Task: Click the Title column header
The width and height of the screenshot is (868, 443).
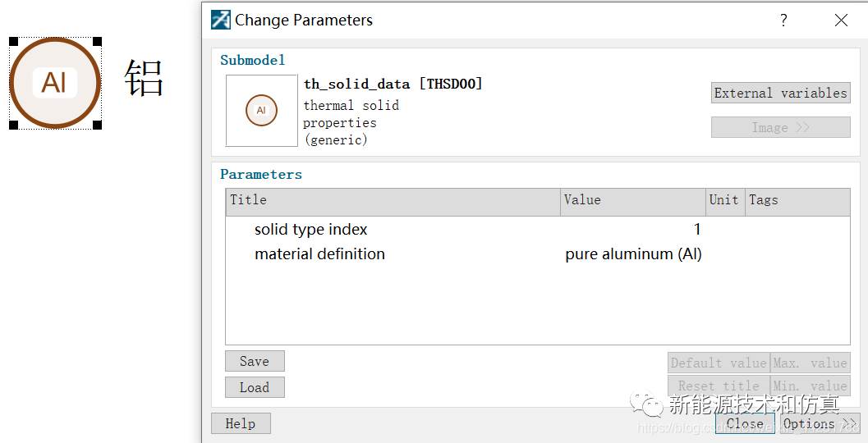Action: tap(393, 200)
